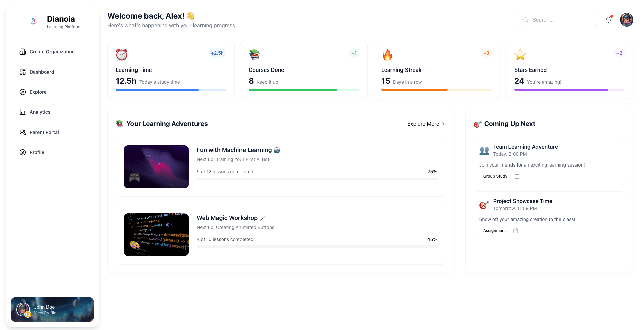The height and width of the screenshot is (330, 644).
Task: Expand Explore More chevron arrow
Action: click(443, 124)
